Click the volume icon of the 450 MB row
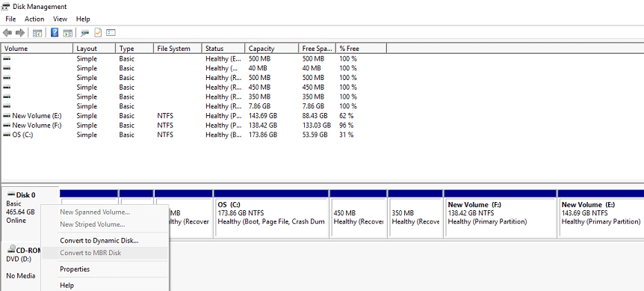The width and height of the screenshot is (644, 291). click(x=7, y=87)
